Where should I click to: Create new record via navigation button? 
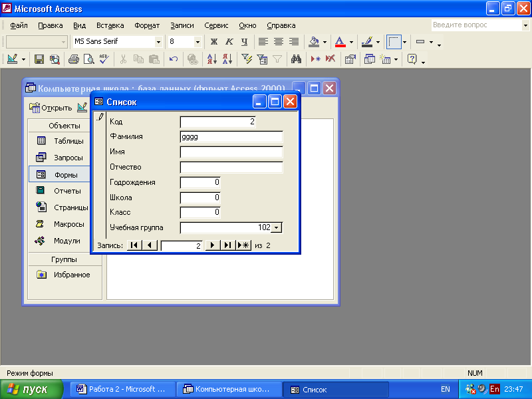tap(243, 245)
